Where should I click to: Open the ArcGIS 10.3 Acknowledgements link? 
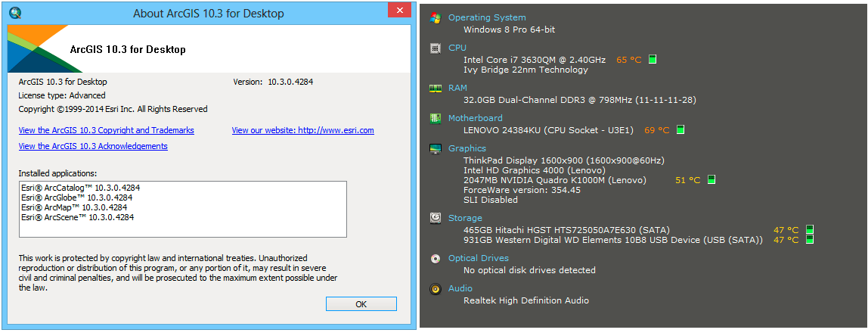click(93, 146)
